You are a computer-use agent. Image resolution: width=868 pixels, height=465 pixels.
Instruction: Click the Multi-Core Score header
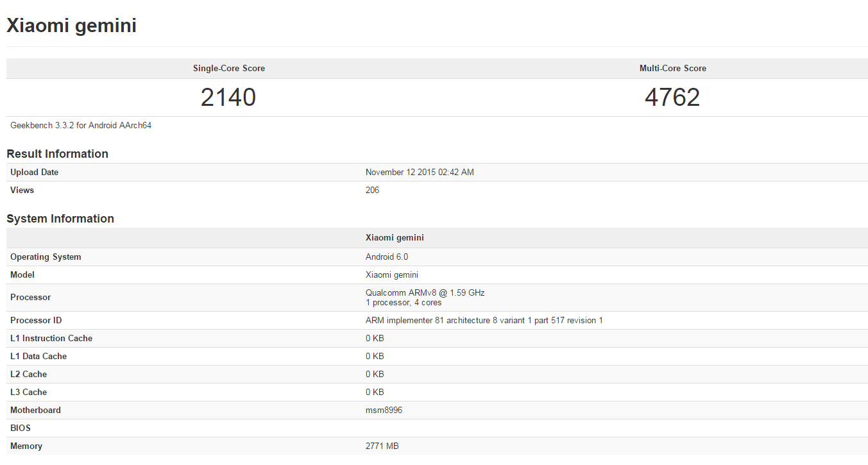[672, 69]
